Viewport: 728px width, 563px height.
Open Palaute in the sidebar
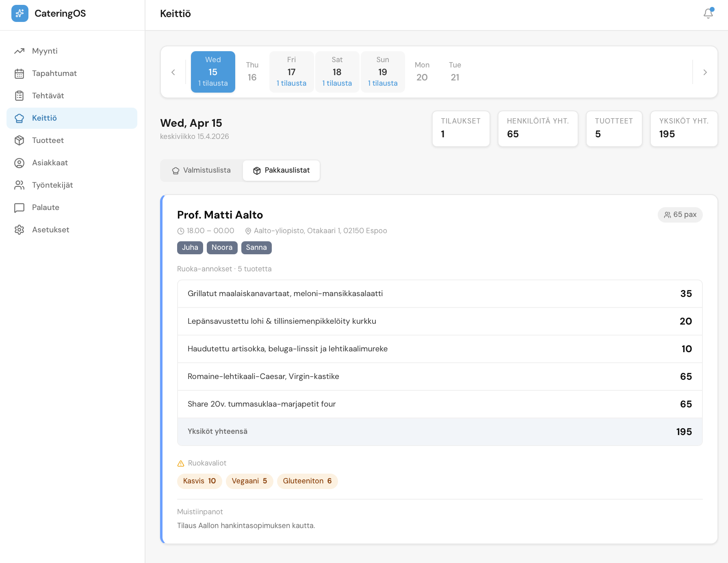(45, 208)
